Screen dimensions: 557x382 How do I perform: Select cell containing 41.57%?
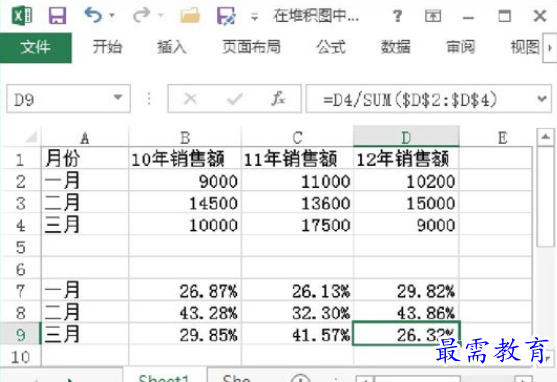297,334
